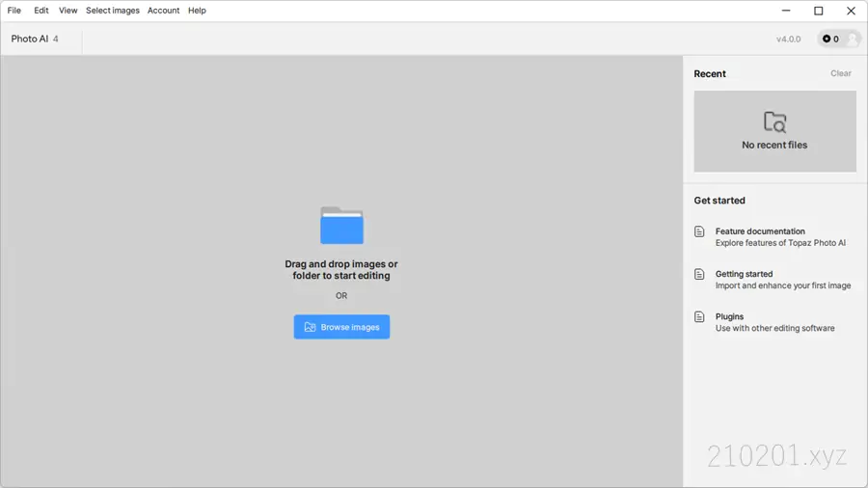This screenshot has width=868, height=488.
Task: Click the Plugins document icon
Action: [699, 316]
